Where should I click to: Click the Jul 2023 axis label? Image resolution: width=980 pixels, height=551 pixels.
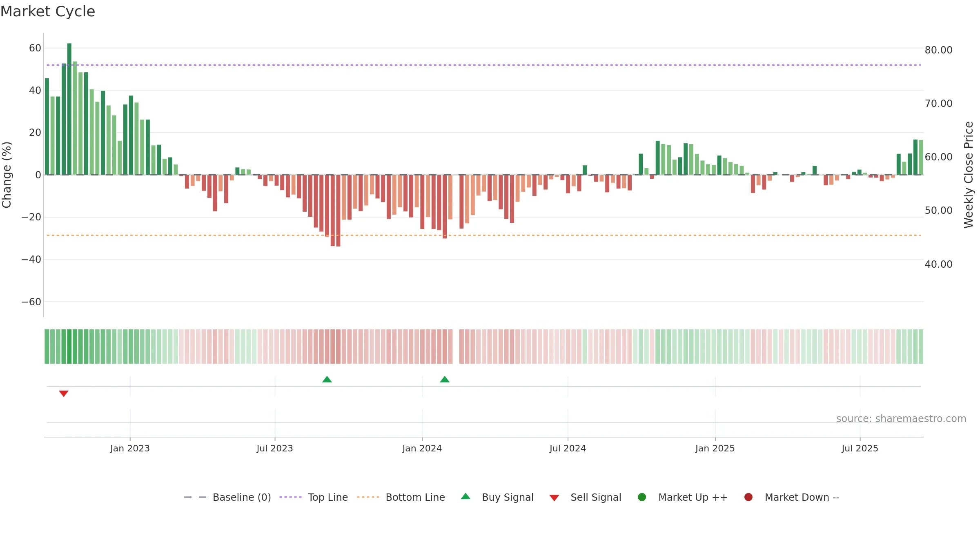pos(275,448)
